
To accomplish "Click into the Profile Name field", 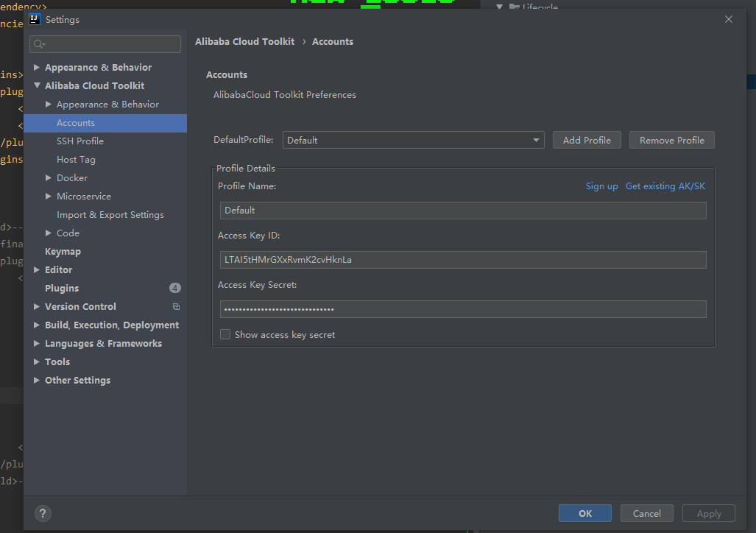I will coord(463,211).
